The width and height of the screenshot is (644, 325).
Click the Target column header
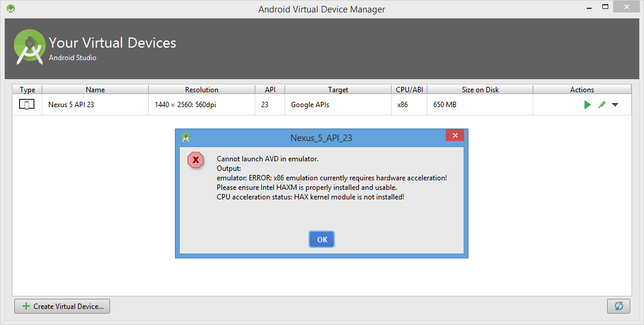coord(338,89)
